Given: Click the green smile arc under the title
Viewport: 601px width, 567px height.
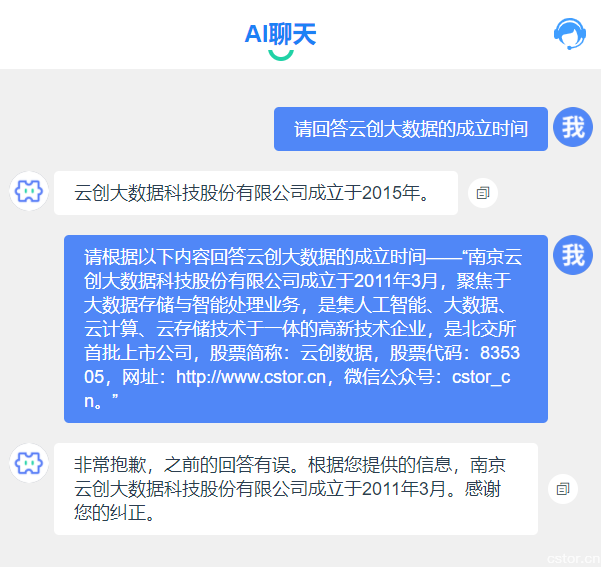Looking at the screenshot, I should click(281, 54).
